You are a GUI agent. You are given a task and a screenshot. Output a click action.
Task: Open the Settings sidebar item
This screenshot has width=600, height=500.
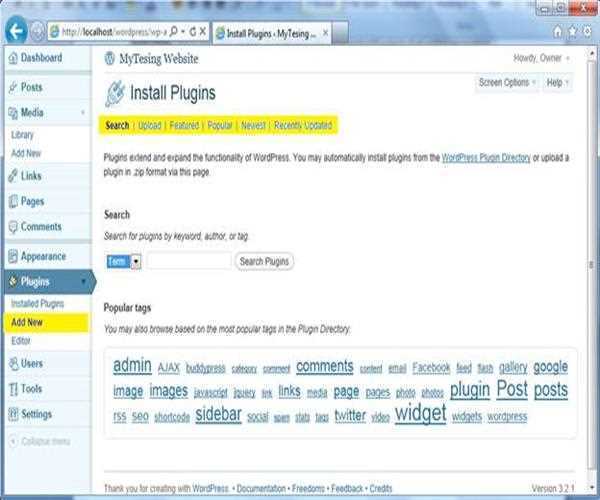point(36,414)
